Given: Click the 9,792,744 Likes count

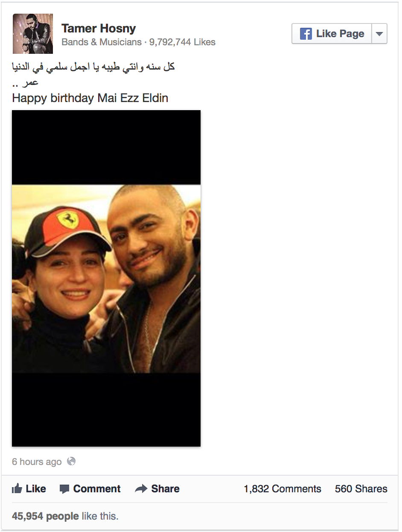Looking at the screenshot, I should pos(182,42).
